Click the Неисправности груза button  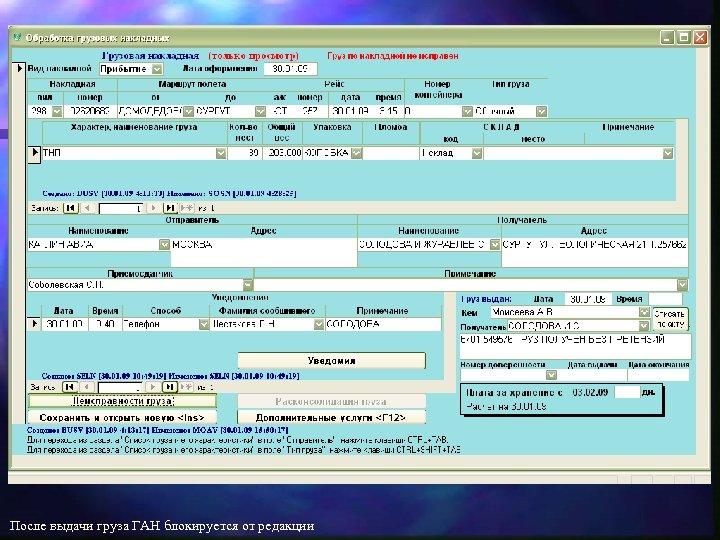coord(122,401)
